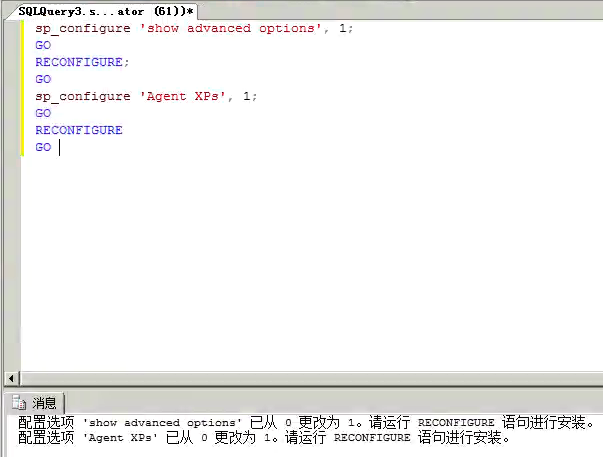Place cursor on sp_configure in the Agent XPs line

click(82, 96)
